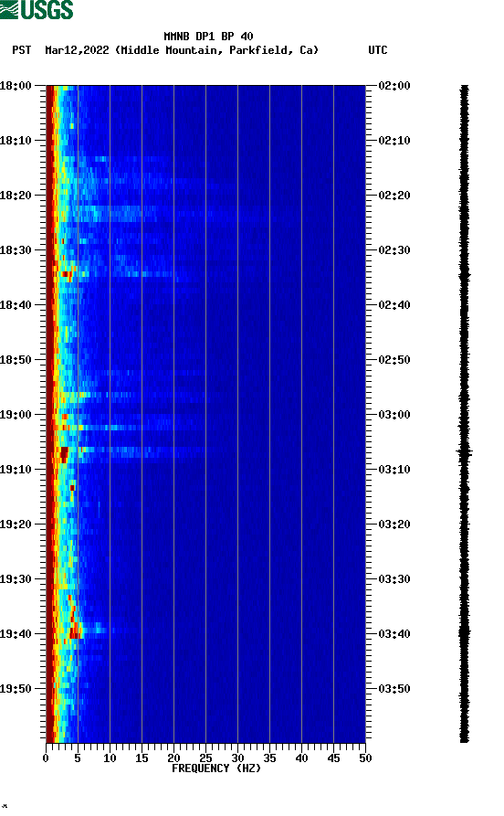Click the FREQUENCY (HZ) axis label
Image resolution: width=504 pixels, height=816 pixels.
click(x=216, y=768)
